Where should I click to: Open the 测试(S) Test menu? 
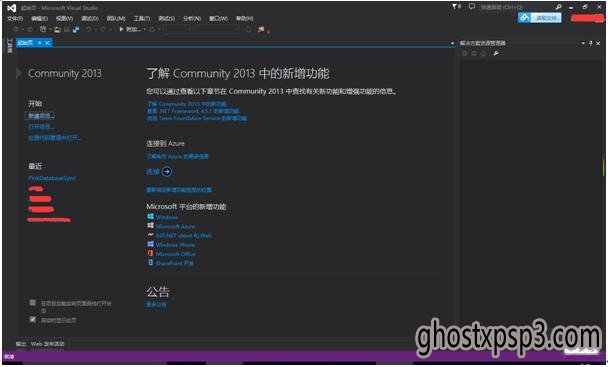pyautogui.click(x=167, y=19)
